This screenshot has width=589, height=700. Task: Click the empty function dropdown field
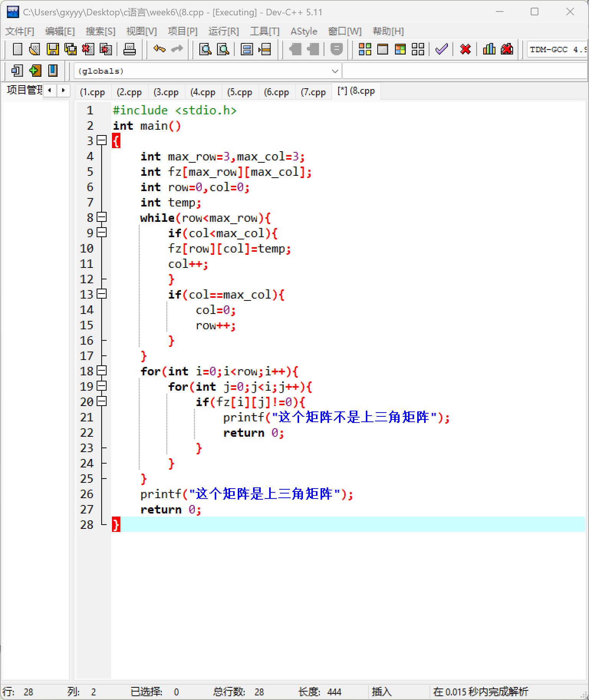464,71
